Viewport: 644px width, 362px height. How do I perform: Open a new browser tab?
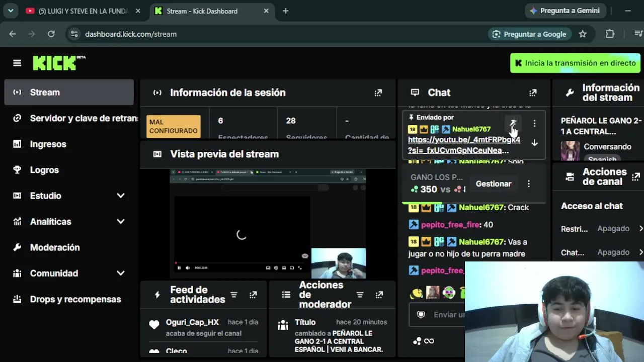coord(285,11)
